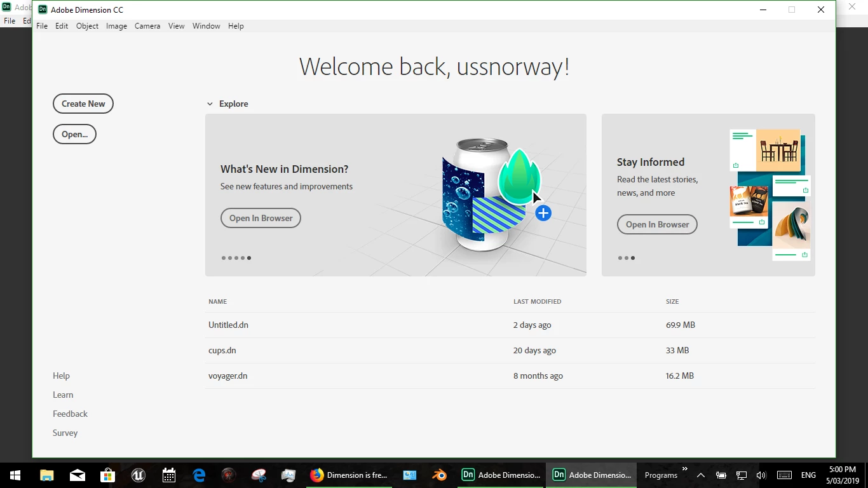Click the Stay Informed stories collage image
The image size is (868, 488).
point(771,194)
